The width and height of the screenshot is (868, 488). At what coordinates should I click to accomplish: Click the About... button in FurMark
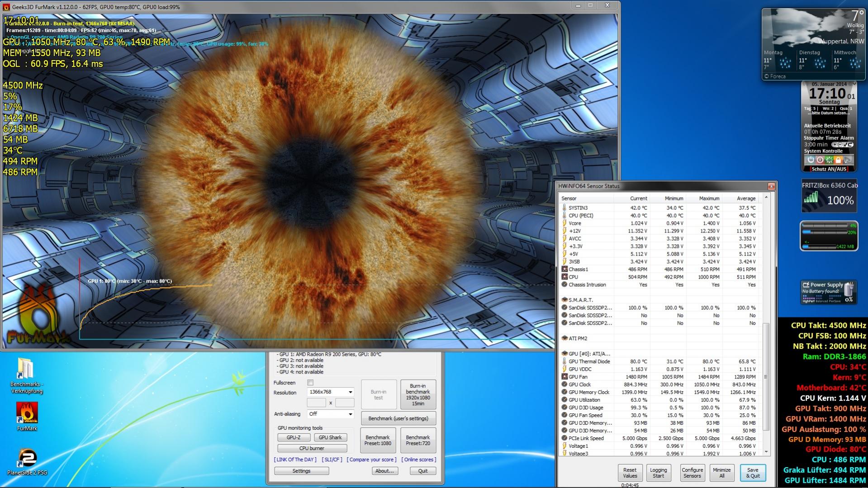(x=385, y=471)
